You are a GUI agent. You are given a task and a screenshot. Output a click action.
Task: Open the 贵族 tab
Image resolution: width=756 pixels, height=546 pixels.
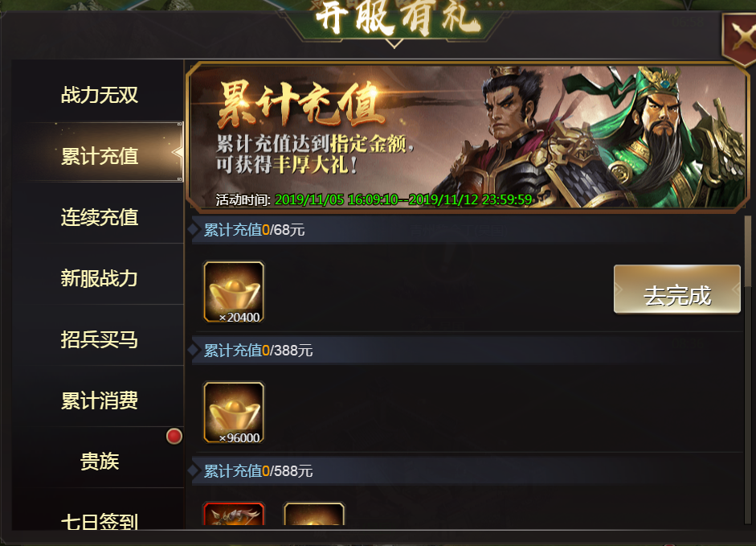point(99,461)
